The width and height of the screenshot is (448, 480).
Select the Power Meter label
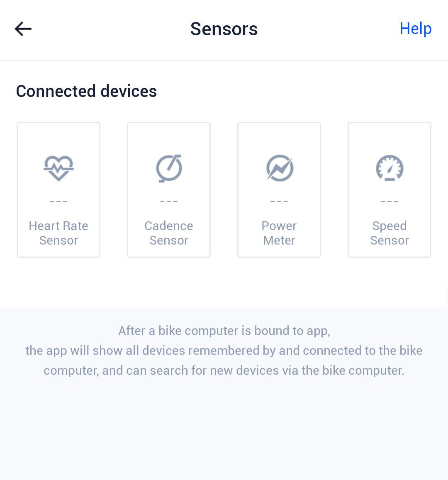pos(279,233)
